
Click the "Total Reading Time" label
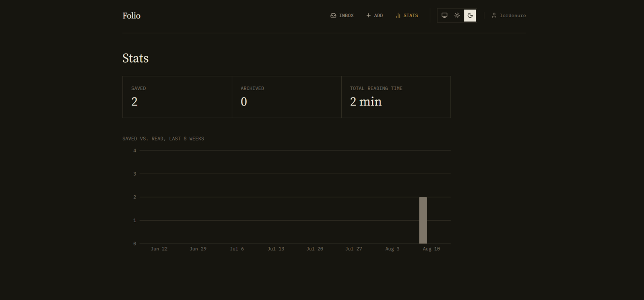pos(376,88)
